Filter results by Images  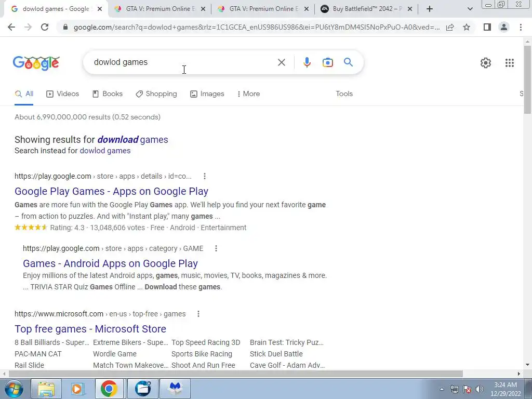(x=207, y=94)
